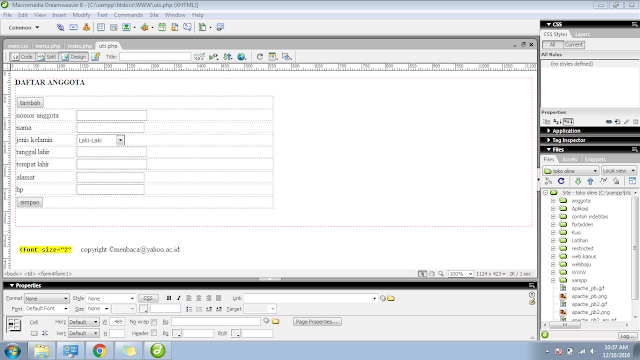
Task: Switch to Code view
Action: coord(22,57)
